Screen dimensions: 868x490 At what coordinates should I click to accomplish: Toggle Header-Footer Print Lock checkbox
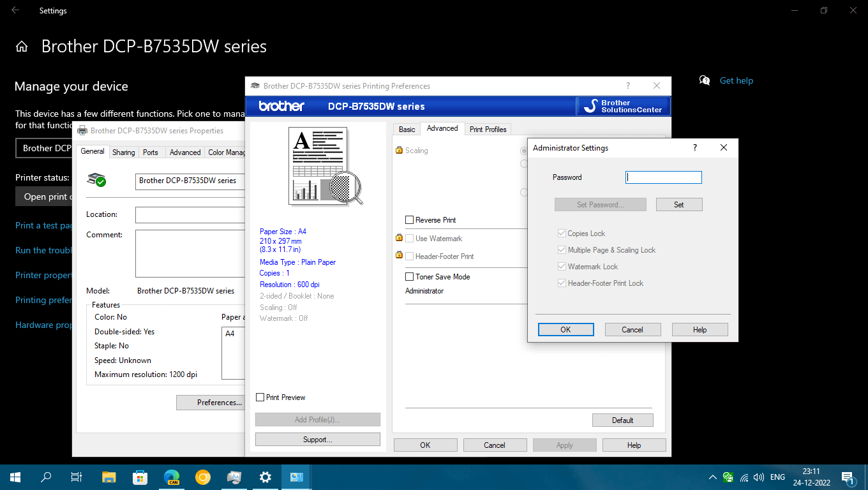(x=562, y=283)
